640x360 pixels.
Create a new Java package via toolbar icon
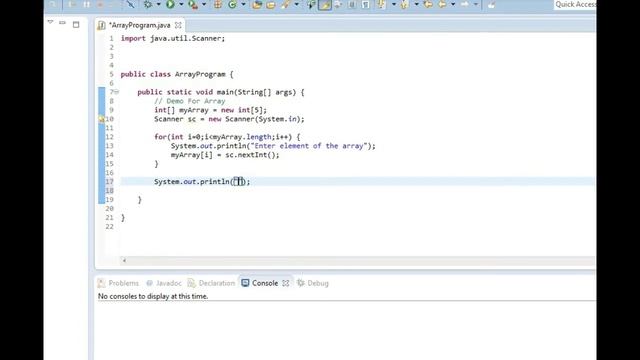click(x=218, y=4)
